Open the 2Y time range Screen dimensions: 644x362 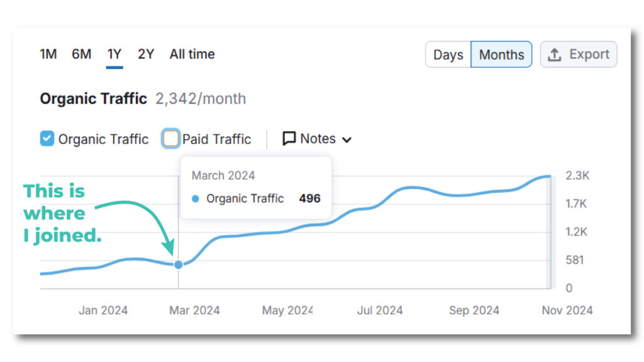coord(145,54)
